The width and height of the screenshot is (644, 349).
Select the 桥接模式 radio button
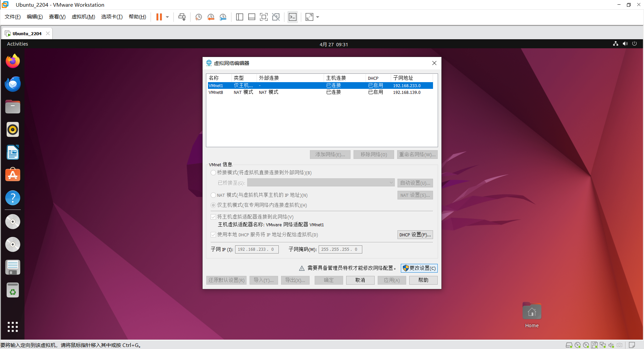click(213, 173)
